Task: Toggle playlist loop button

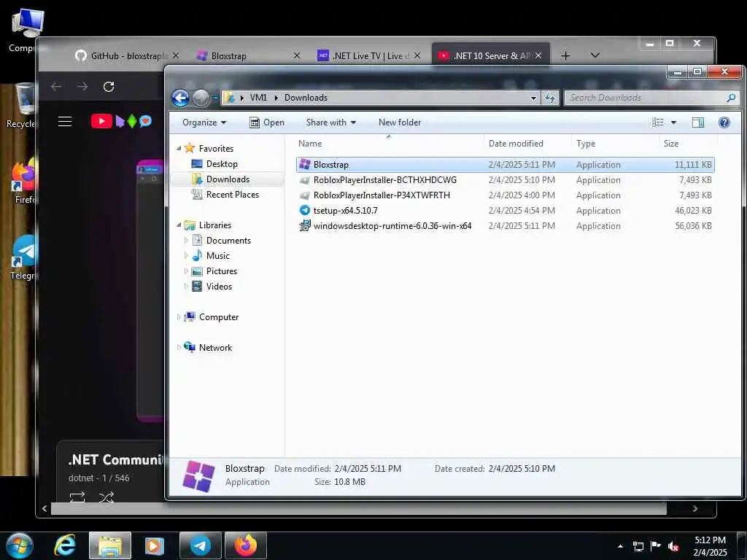Action: (x=77, y=497)
